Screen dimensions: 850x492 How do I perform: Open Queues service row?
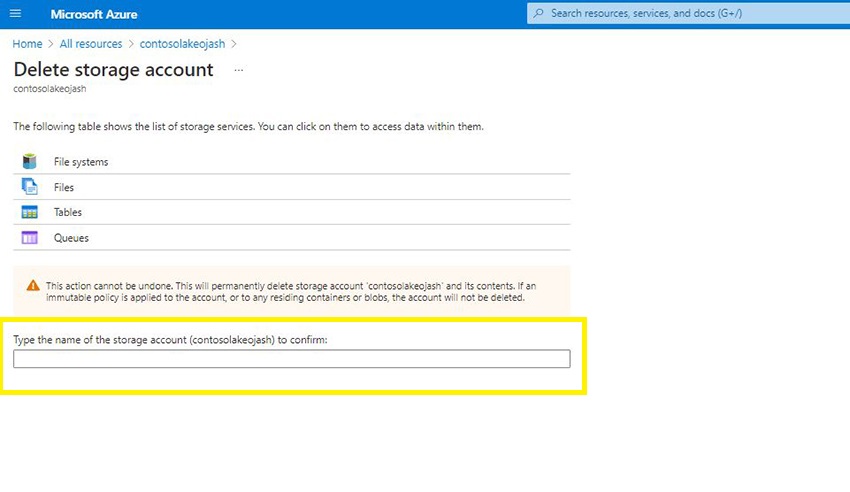coord(292,237)
